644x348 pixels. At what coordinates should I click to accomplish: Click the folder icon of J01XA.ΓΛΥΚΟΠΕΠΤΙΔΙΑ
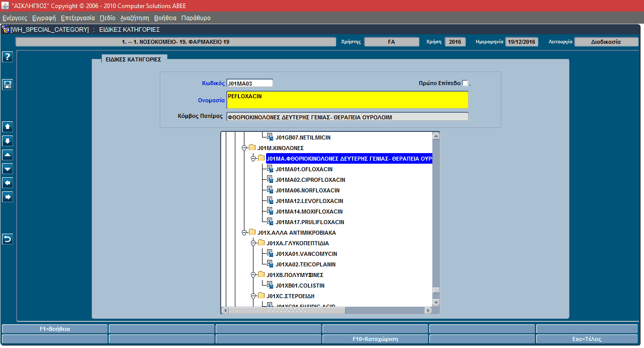[x=261, y=243]
